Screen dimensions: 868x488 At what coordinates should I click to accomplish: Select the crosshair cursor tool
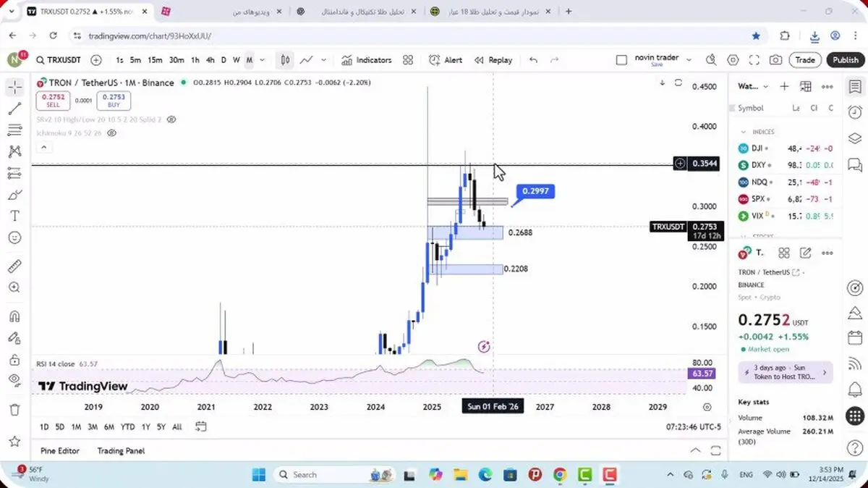14,88
